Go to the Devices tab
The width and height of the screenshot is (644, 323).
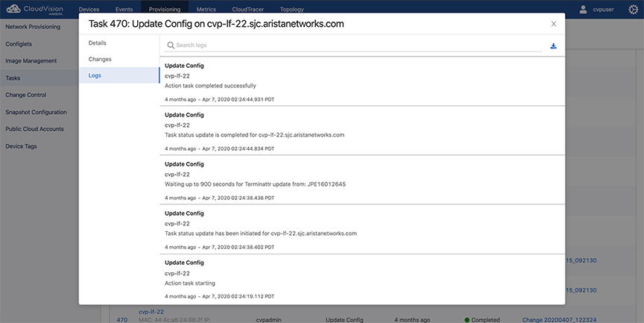(x=89, y=9)
